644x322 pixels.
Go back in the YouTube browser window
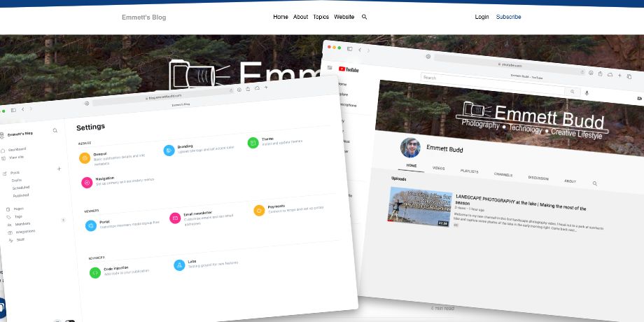tap(360, 50)
